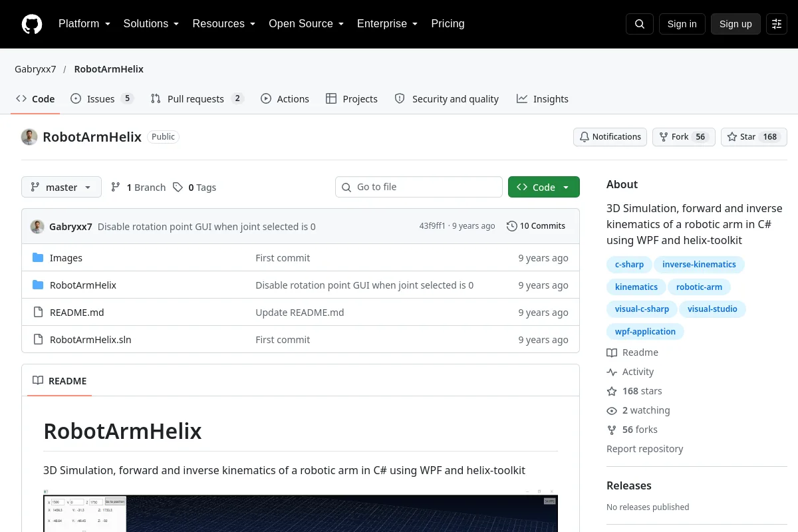Click the book icon beside Readme
Image resolution: width=798 pixels, height=532 pixels.
coord(612,352)
